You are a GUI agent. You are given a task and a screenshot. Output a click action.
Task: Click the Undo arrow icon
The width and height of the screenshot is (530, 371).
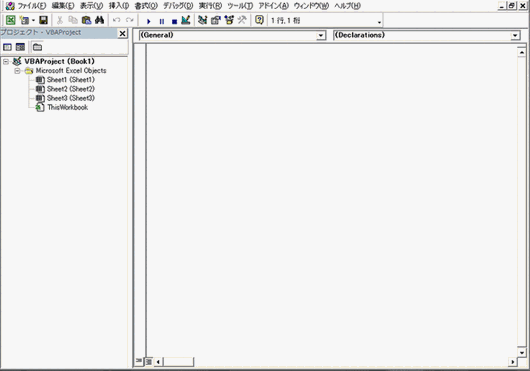click(117, 20)
